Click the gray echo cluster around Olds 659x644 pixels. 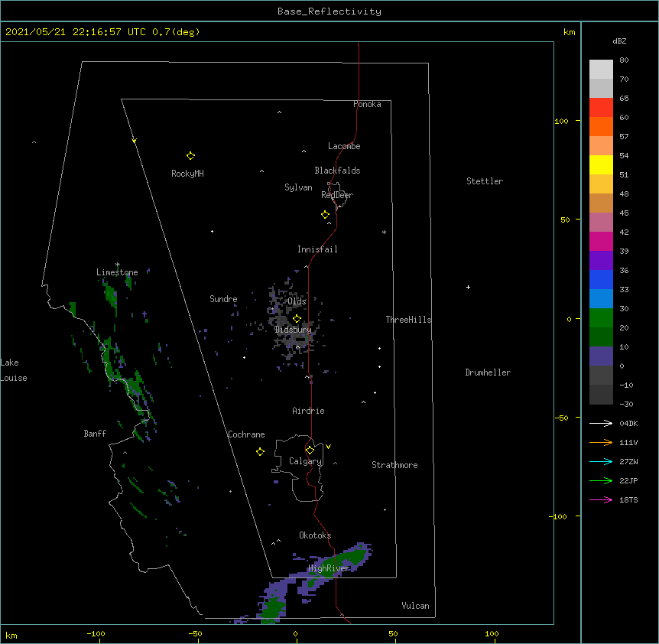294,320
